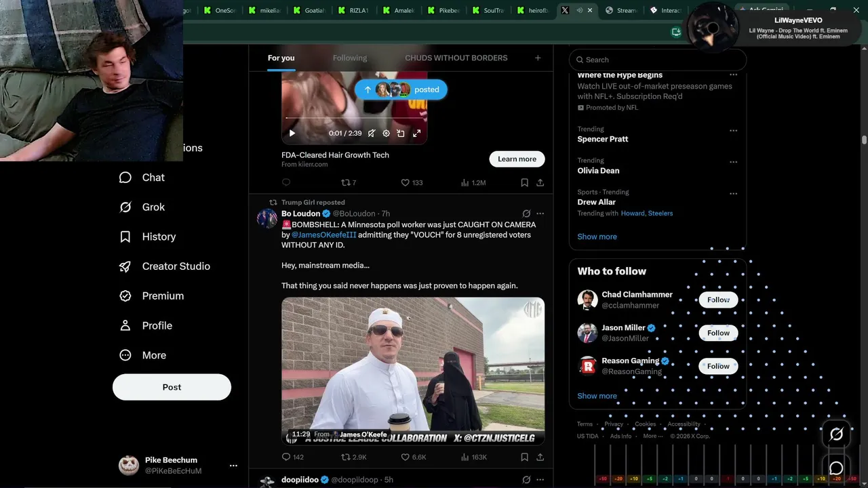Repost Bo Loudon's post with 2.9K reposts
868x488 pixels.
353,457
